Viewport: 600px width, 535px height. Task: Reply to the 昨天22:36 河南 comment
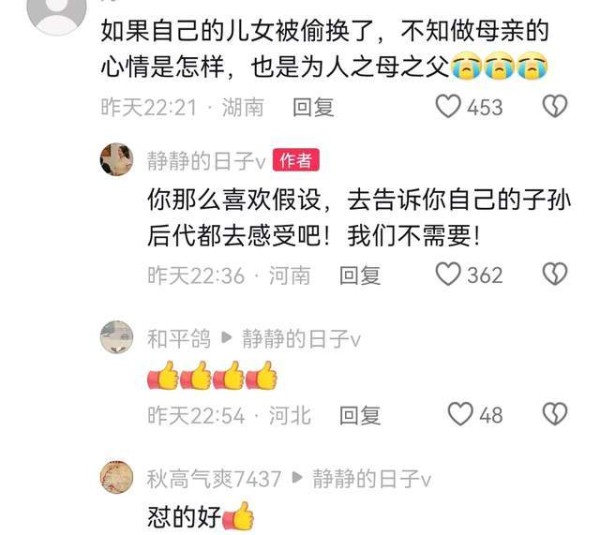(360, 275)
